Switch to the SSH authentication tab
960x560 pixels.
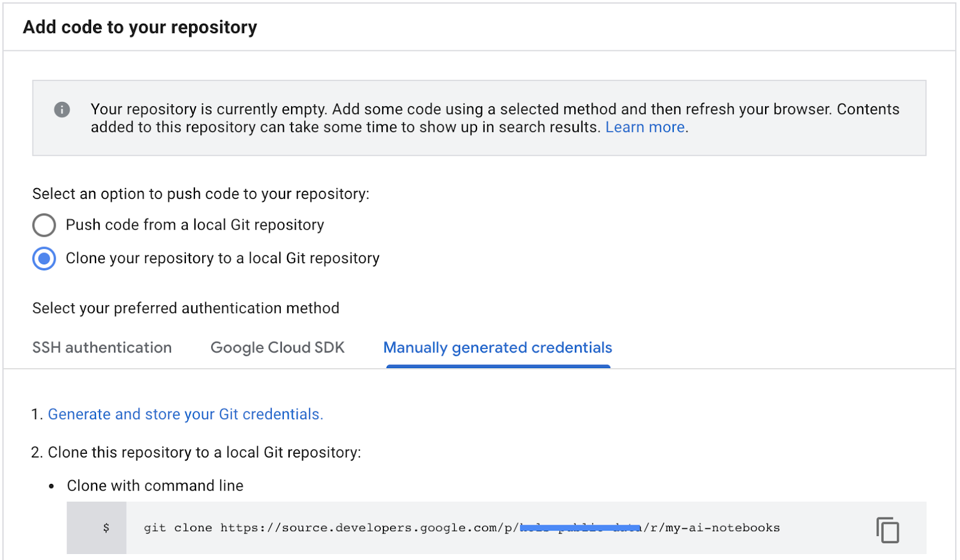coord(102,348)
